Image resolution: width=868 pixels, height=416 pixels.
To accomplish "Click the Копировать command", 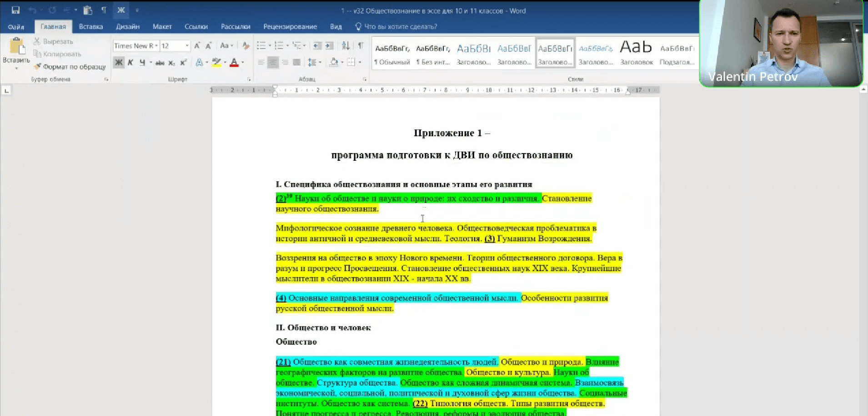I will 57,54.
